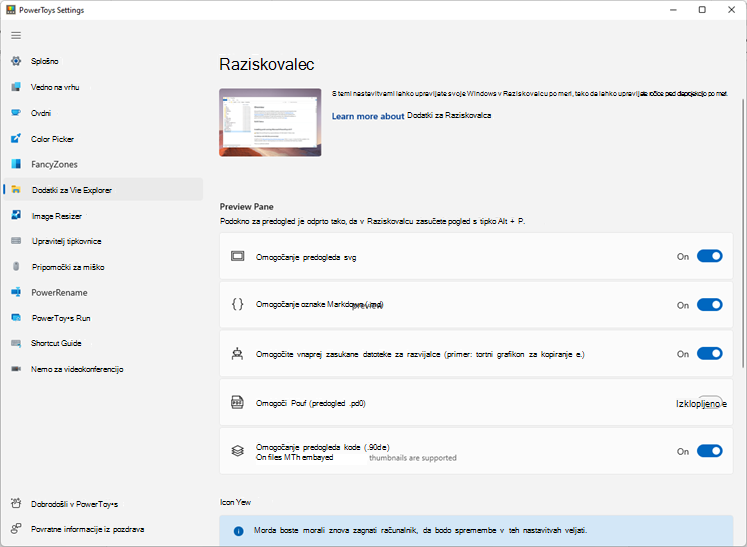Click 'Omogočanje predogleda svg' label
The height and width of the screenshot is (547, 747).
click(306, 257)
